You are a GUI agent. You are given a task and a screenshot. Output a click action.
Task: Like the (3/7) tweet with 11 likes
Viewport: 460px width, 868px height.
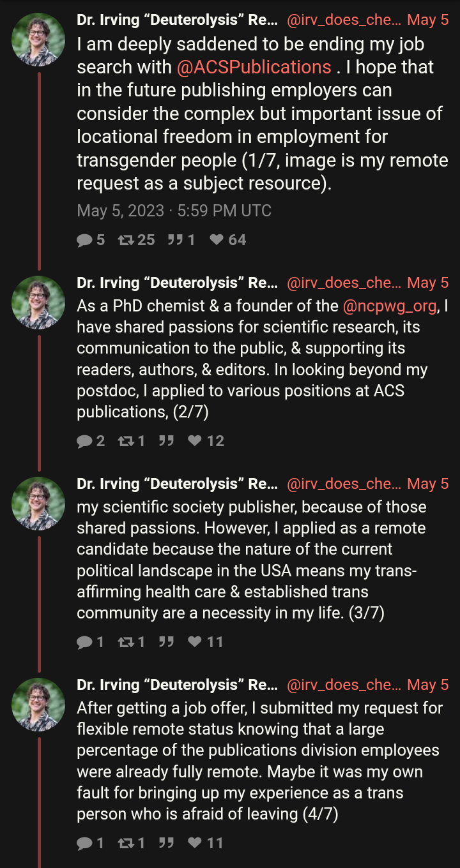coord(195,642)
